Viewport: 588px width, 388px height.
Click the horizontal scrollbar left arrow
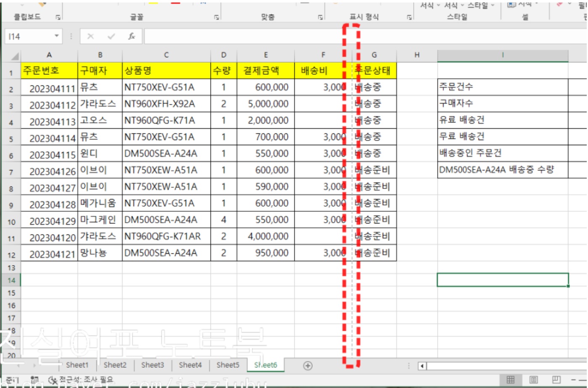pos(422,366)
